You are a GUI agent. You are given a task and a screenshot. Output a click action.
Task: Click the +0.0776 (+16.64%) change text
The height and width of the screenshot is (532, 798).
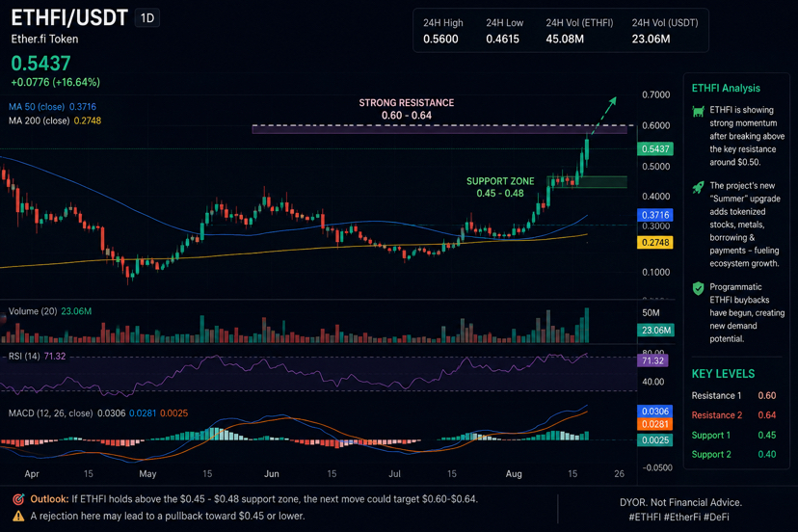56,82
